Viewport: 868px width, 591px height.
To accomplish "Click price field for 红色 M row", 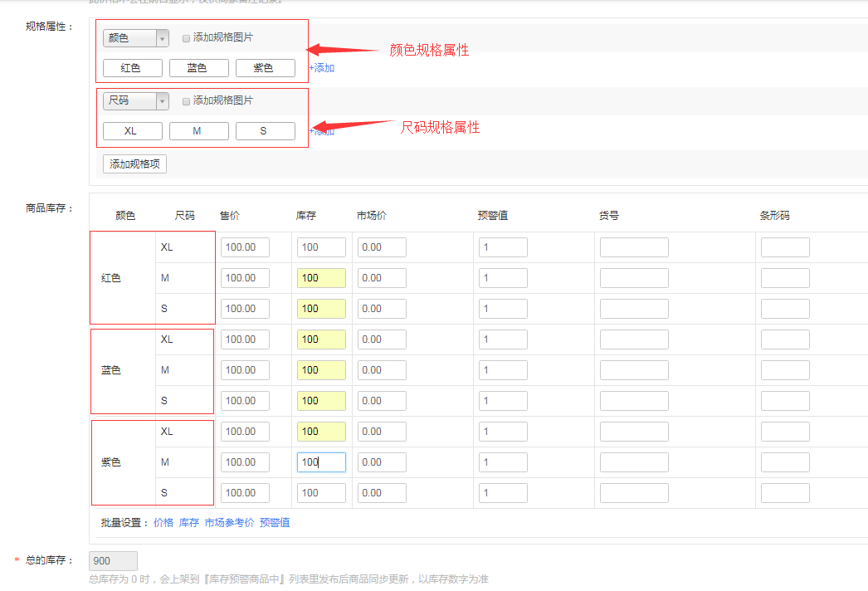I will tap(246, 278).
